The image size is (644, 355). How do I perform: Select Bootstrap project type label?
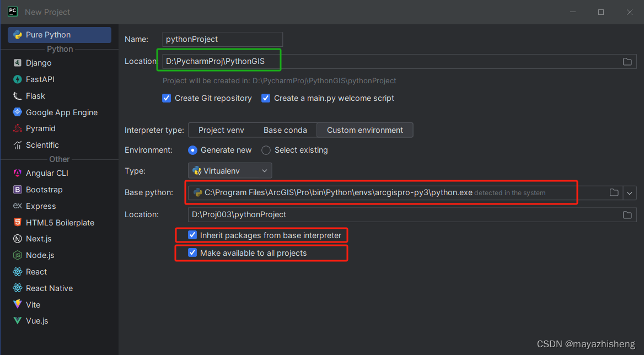coord(44,190)
